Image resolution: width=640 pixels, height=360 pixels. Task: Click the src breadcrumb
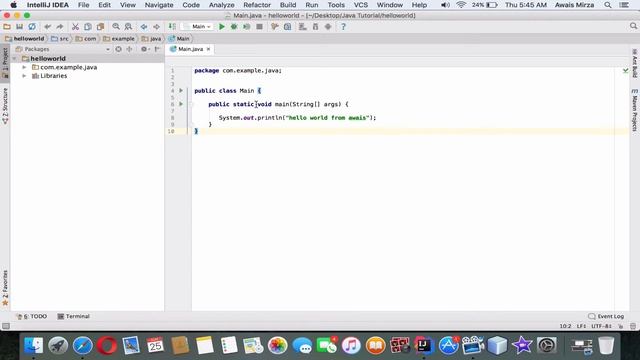60,38
